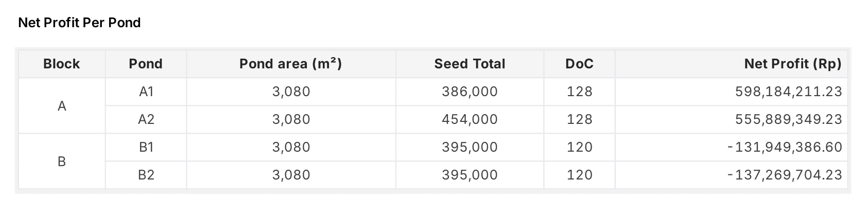The image size is (868, 217).
Task: Click the Pond area (m²) header
Action: click(291, 64)
